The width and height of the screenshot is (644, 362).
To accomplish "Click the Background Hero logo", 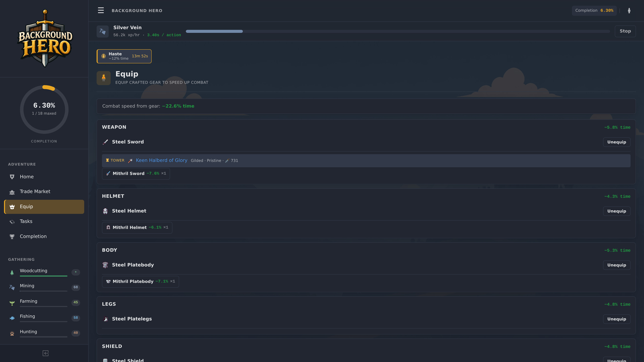I will (x=45, y=38).
